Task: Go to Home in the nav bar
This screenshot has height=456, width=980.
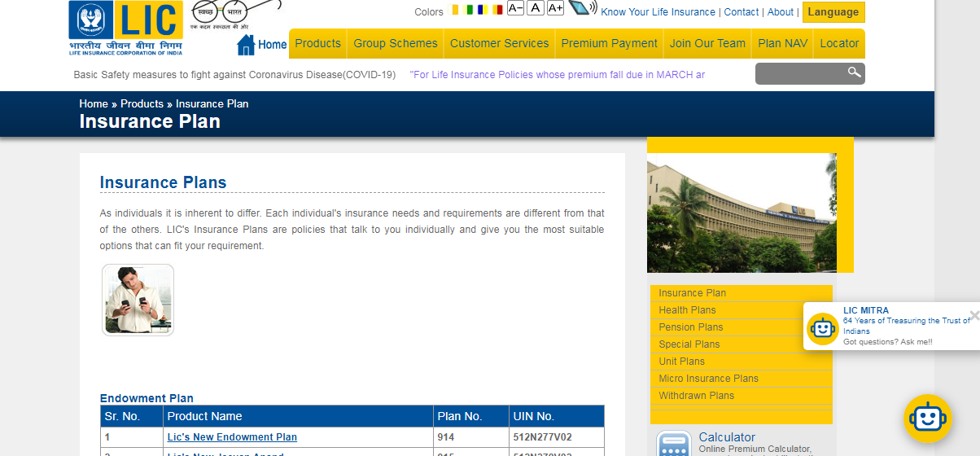Action: 273,45
